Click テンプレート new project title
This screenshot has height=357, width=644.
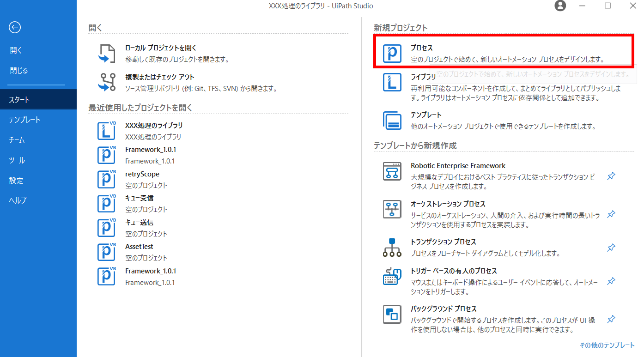[x=426, y=115]
